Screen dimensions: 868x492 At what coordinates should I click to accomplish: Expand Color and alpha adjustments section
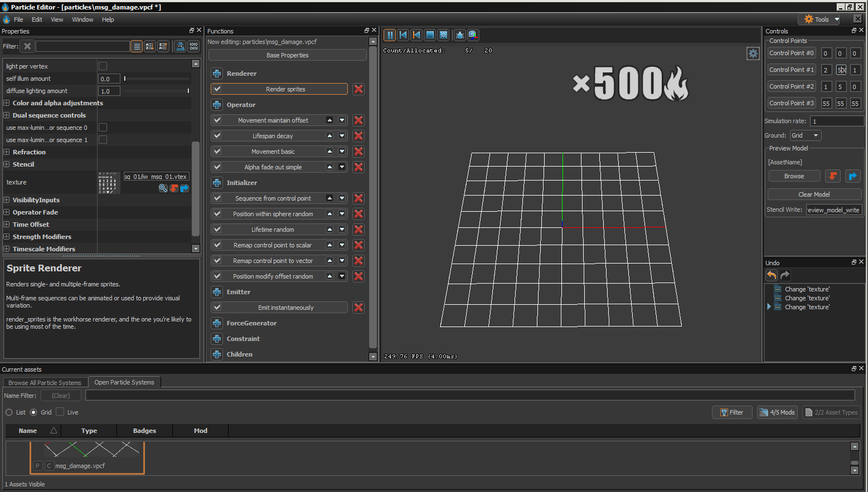click(7, 103)
